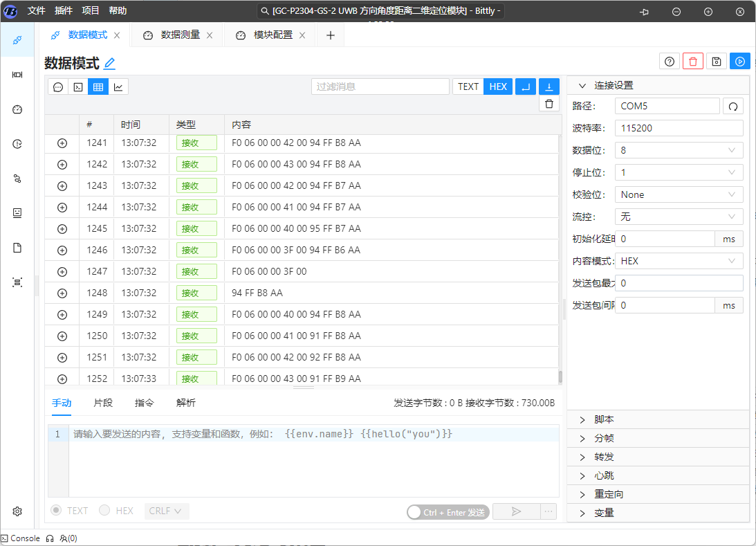Clear the message log with trash icon
756x546 pixels.
click(548, 104)
